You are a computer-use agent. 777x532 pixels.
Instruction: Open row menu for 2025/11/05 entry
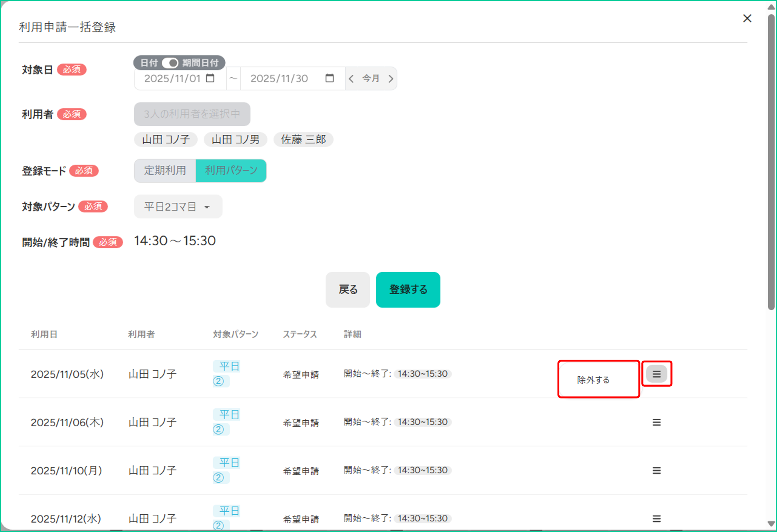click(x=656, y=374)
